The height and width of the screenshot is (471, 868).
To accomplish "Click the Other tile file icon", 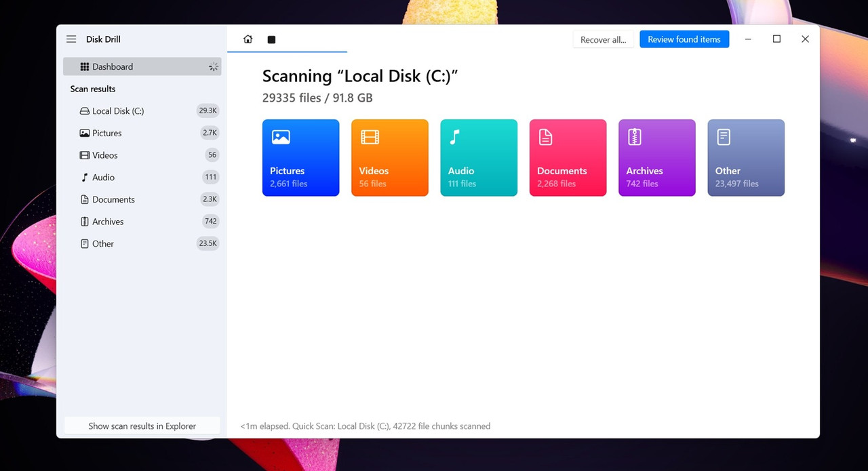I will (x=724, y=137).
